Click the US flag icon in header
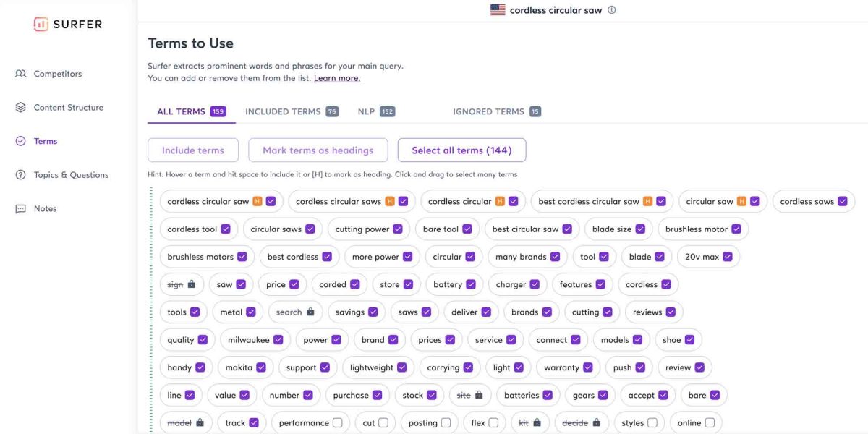The image size is (868, 434). [498, 10]
